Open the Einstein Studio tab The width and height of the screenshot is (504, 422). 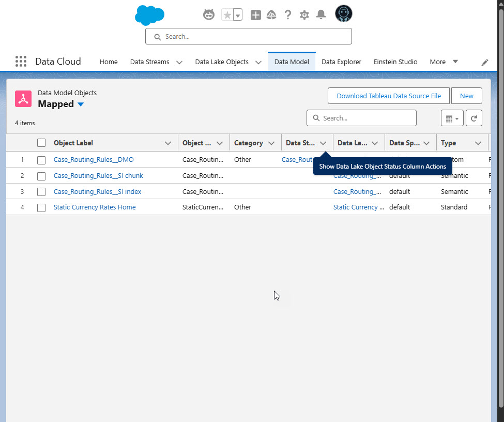pos(395,62)
